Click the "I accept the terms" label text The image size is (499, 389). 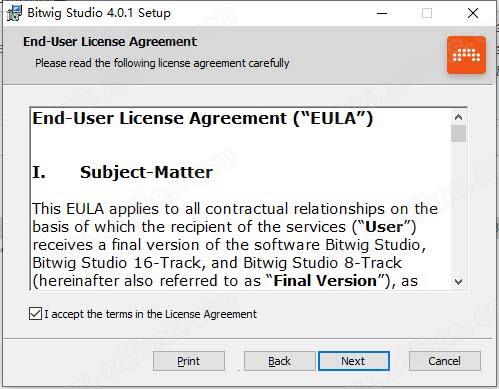click(150, 314)
